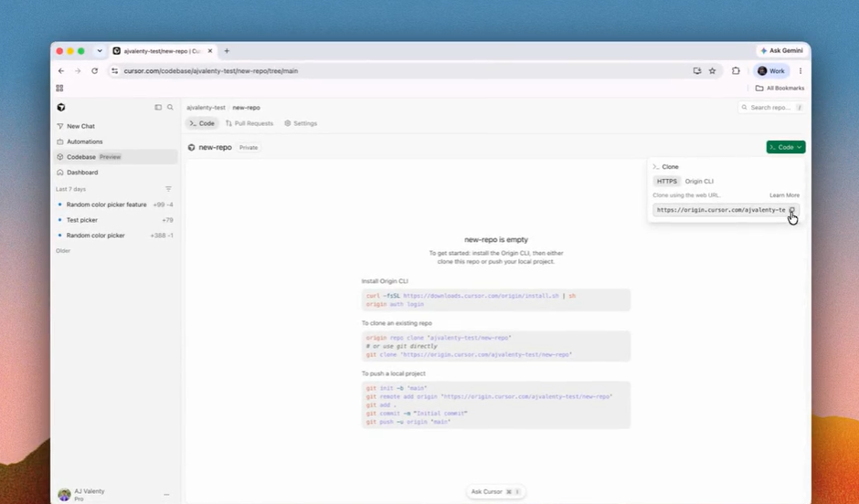859x504 pixels.
Task: Click the Private badge
Action: [249, 147]
